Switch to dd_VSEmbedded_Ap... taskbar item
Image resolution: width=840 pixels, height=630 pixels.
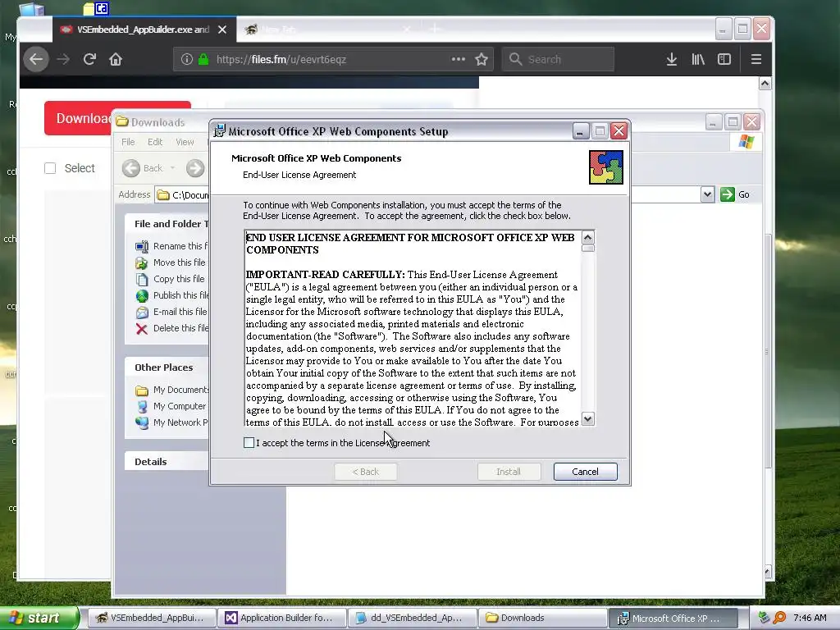tap(412, 618)
